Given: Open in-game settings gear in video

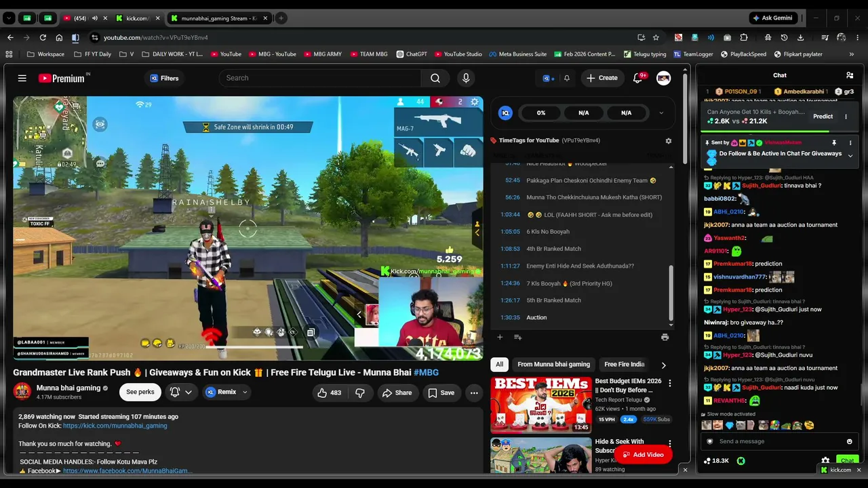Looking at the screenshot, I should point(475,102).
